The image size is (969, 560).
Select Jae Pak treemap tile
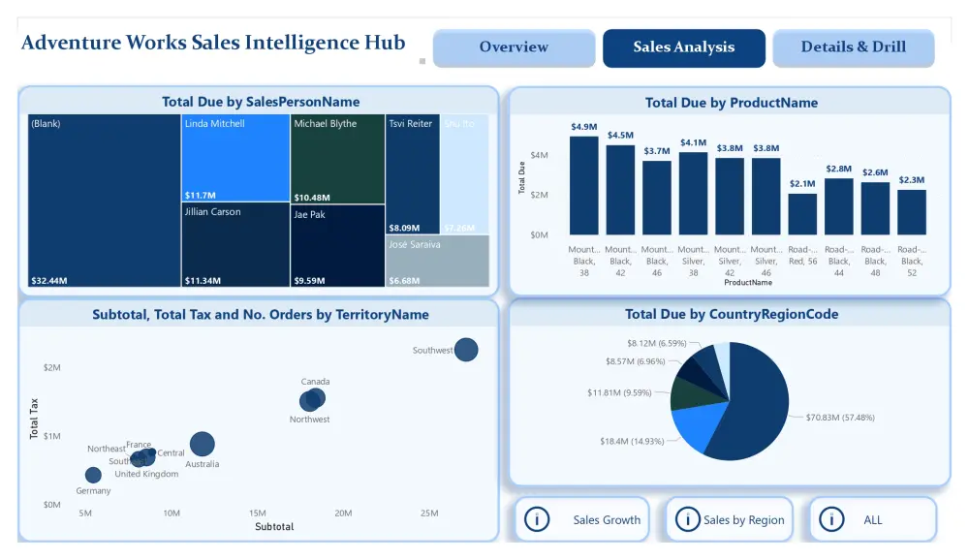click(x=337, y=246)
